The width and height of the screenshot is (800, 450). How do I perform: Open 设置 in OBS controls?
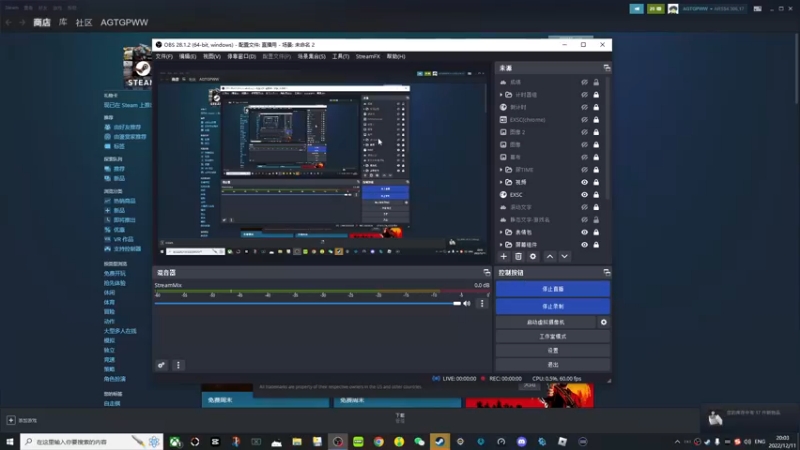coord(553,351)
